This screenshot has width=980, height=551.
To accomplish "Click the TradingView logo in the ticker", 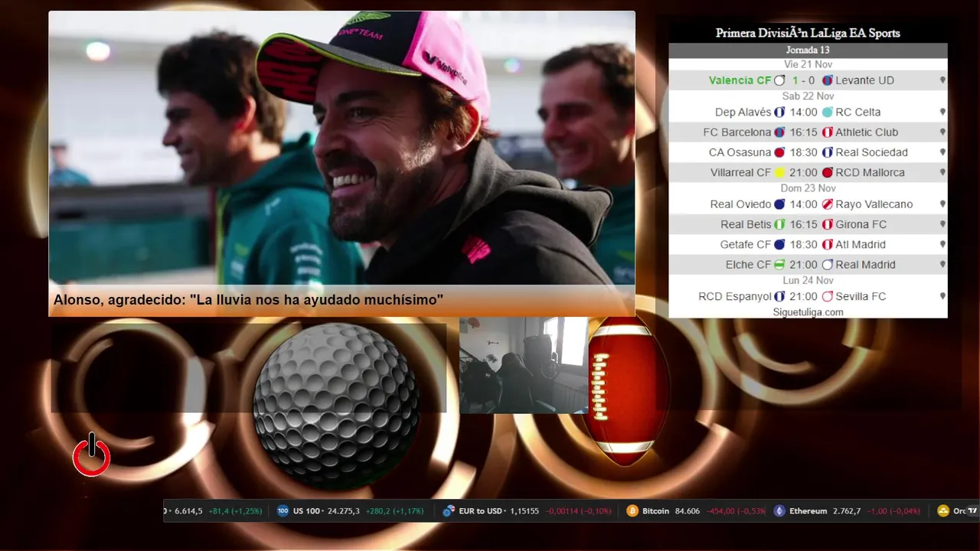I will 972,510.
